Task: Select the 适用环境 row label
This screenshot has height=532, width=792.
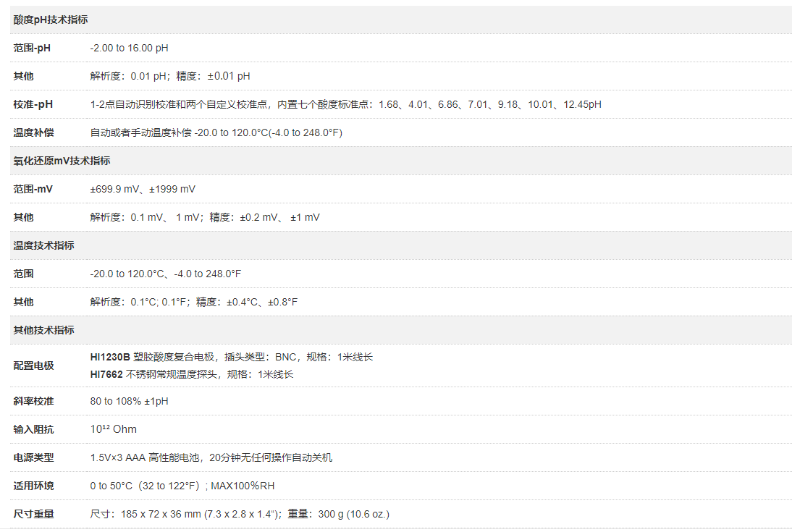Action: (x=33, y=486)
